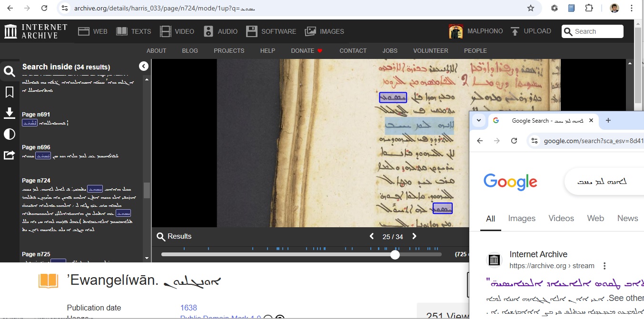This screenshot has width=644, height=319.
Task: Reload the archive.org page
Action: (x=44, y=8)
